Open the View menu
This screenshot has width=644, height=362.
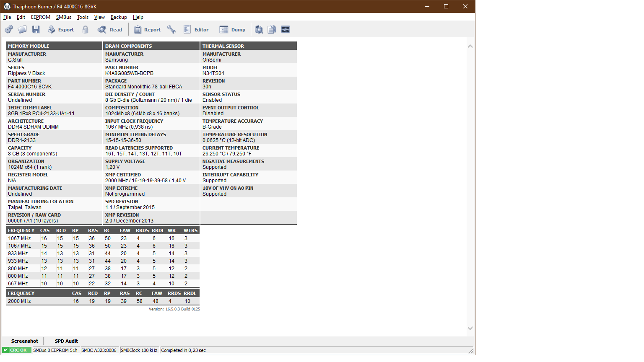pyautogui.click(x=99, y=17)
